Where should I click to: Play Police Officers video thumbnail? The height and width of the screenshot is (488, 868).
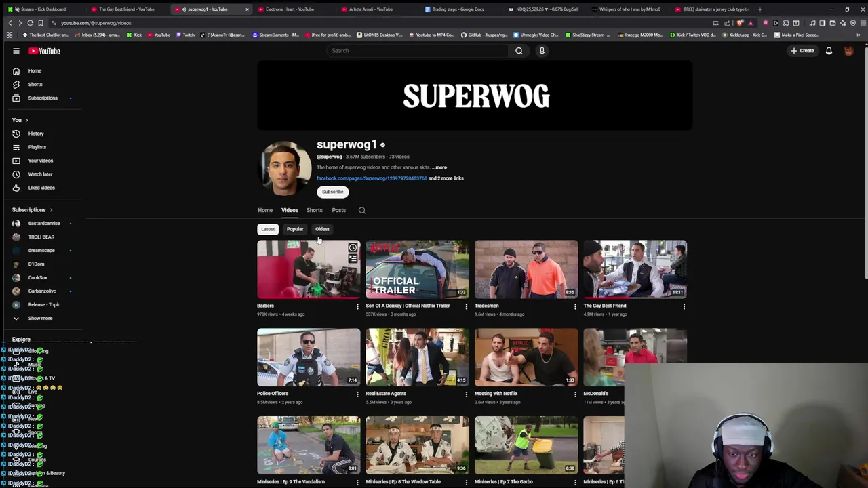click(x=309, y=357)
